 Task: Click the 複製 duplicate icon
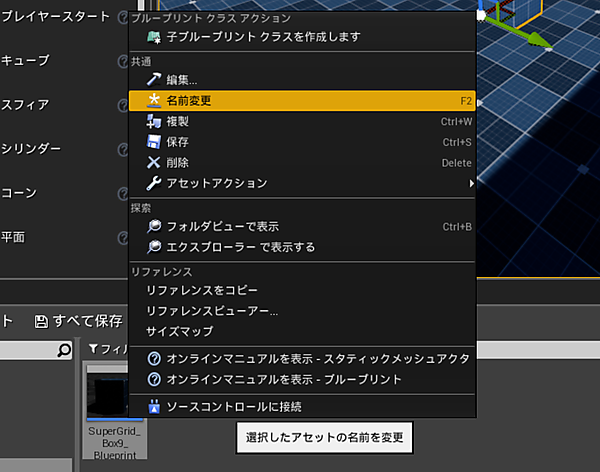[153, 121]
